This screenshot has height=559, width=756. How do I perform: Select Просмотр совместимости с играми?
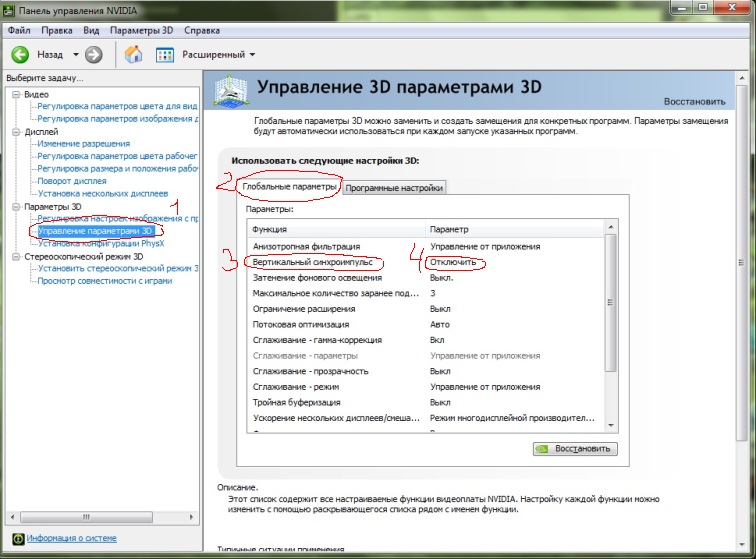[105, 281]
